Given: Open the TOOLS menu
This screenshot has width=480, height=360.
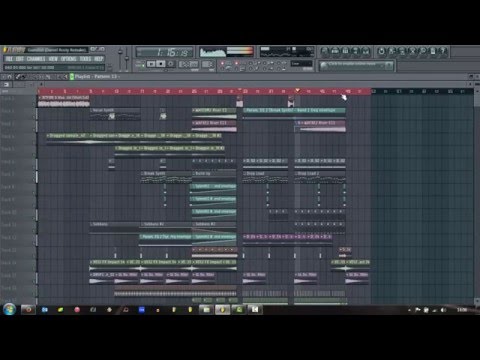Looking at the screenshot, I should 85,59.
